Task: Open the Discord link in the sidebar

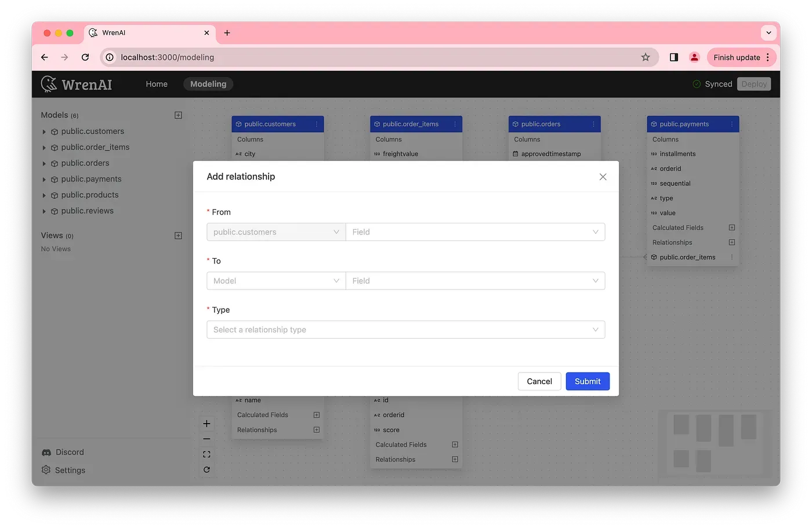Action: (x=70, y=452)
